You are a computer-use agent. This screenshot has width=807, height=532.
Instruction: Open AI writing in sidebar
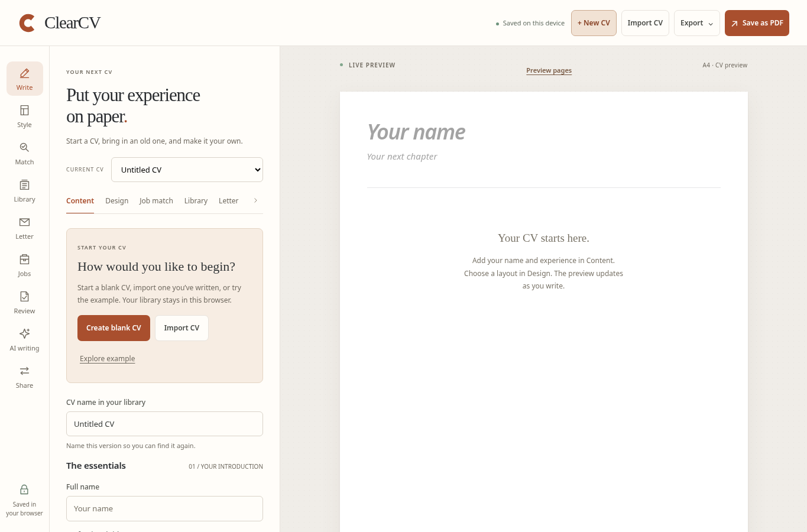(25, 339)
